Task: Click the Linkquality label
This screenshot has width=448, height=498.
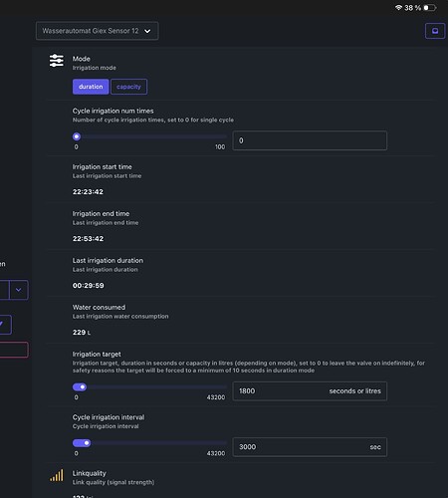Action: coord(90,473)
